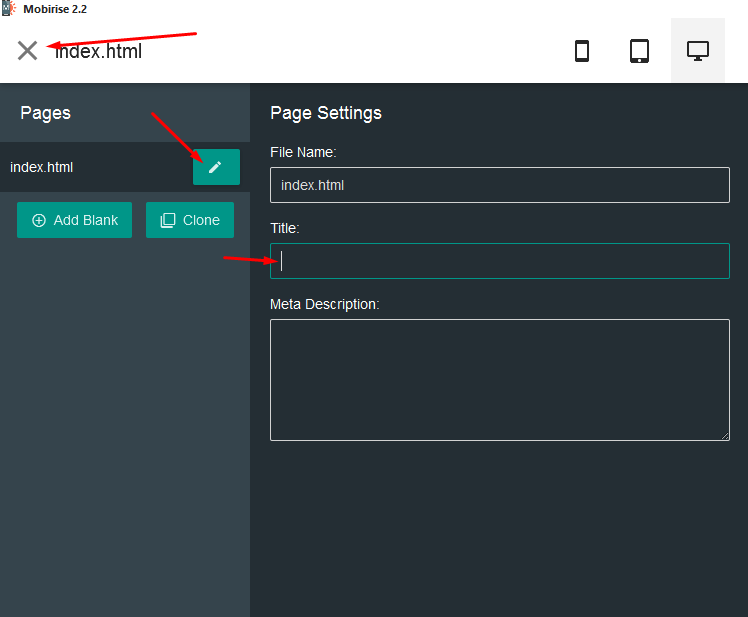Focus the Meta Description text area
Viewport: 748px width, 617px height.
(499, 380)
